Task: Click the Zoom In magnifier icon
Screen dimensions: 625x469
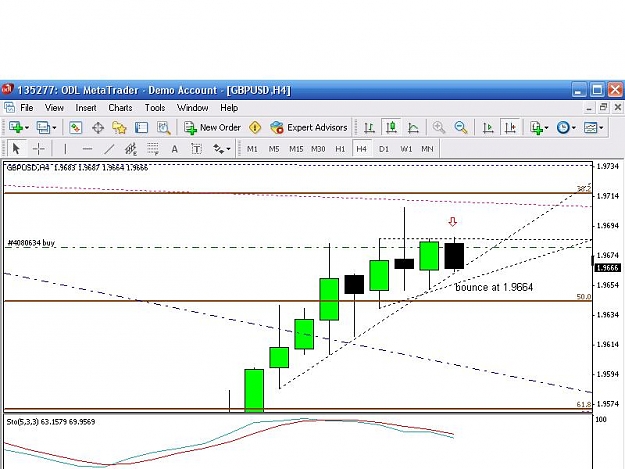Action: [x=439, y=128]
